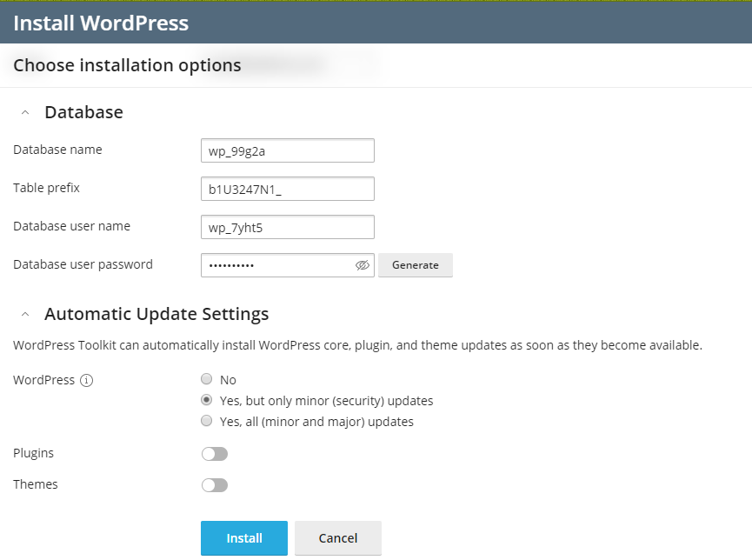The height and width of the screenshot is (560, 752).
Task: Click the "Database" section heading text
Action: point(83,113)
